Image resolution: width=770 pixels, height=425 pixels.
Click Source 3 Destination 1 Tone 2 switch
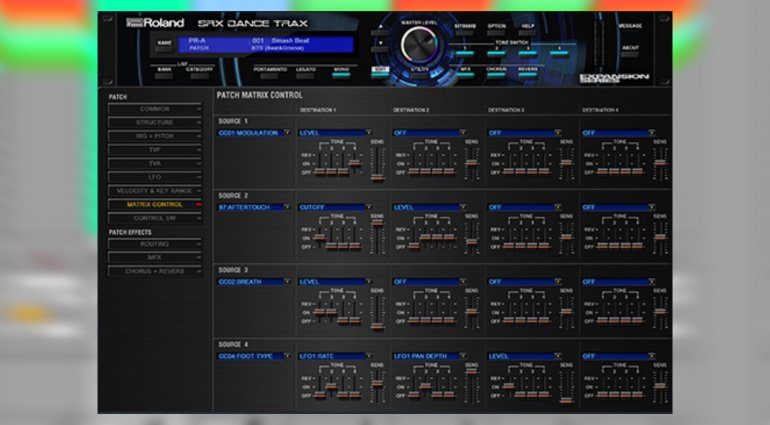click(x=331, y=312)
